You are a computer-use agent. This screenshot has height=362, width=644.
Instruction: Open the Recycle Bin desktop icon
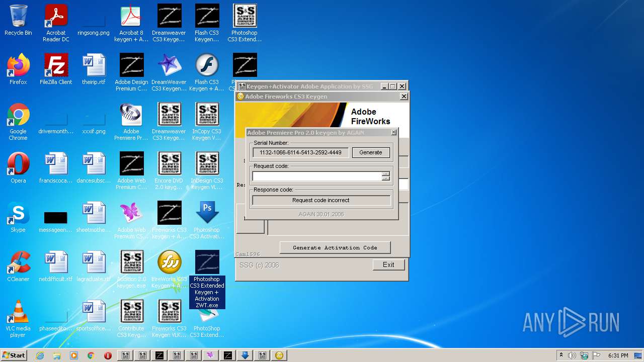18,20
